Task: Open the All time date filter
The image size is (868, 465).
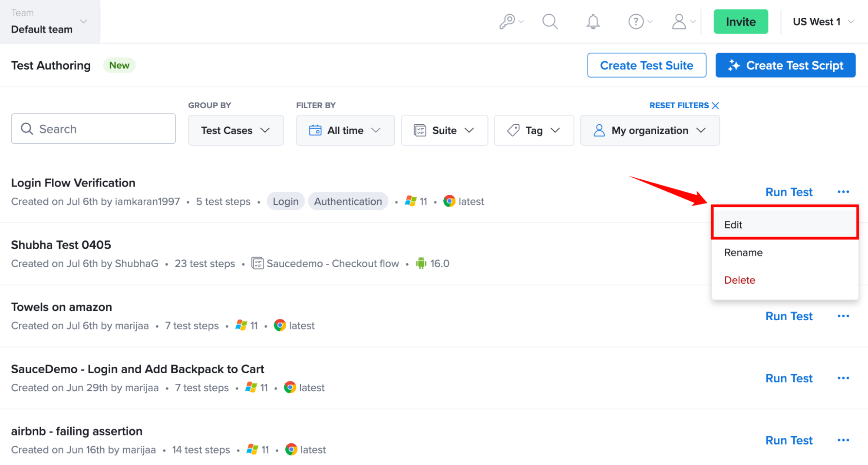Action: point(345,130)
